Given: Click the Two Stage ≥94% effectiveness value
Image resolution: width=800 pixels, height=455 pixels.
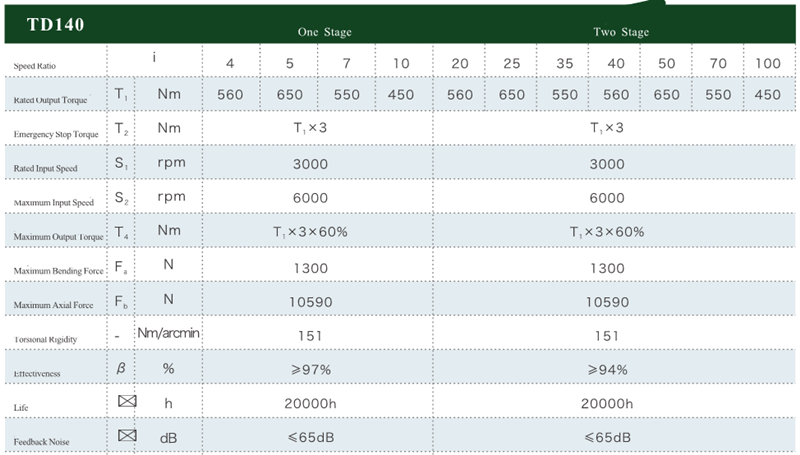Looking at the screenshot, I should [607, 369].
